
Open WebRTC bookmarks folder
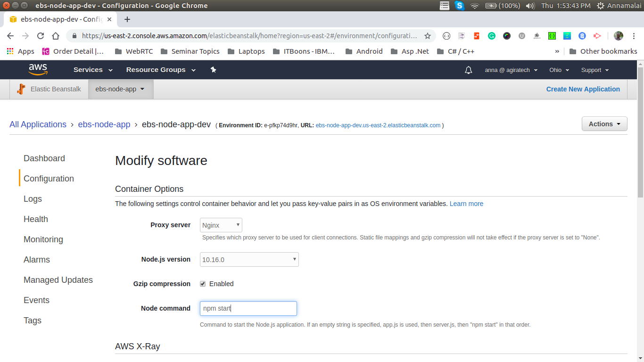[x=133, y=51]
